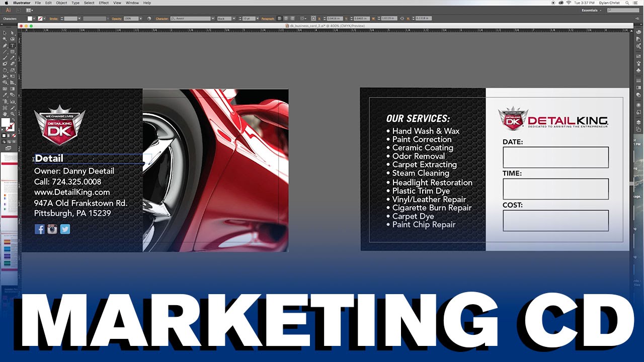Image resolution: width=644 pixels, height=362 pixels.
Task: Select the Direct Selection tool
Action: coord(12,33)
